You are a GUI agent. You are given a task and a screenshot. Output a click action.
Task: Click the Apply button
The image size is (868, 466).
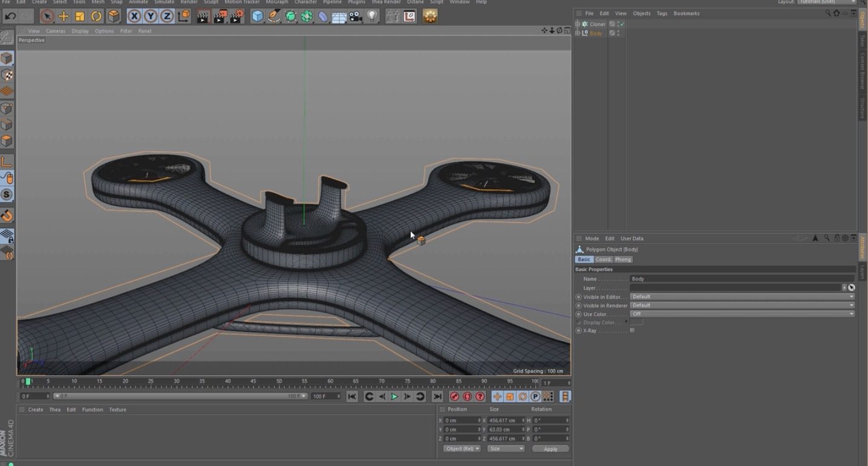point(550,448)
